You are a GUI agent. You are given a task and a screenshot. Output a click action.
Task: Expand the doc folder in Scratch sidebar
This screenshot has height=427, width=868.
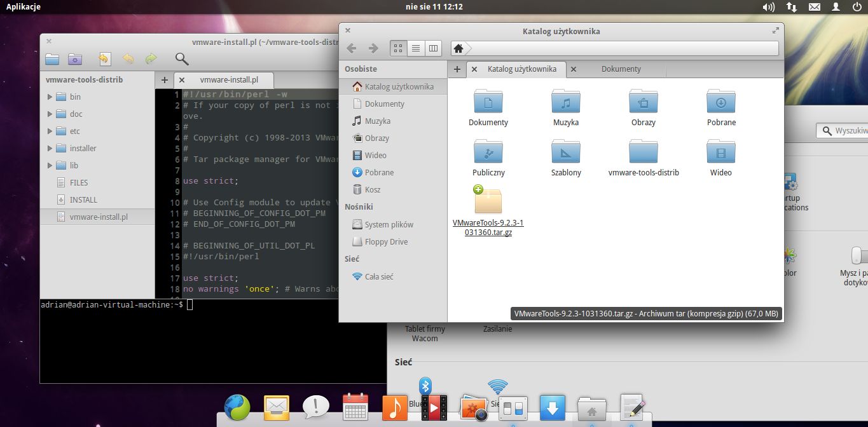coord(50,114)
